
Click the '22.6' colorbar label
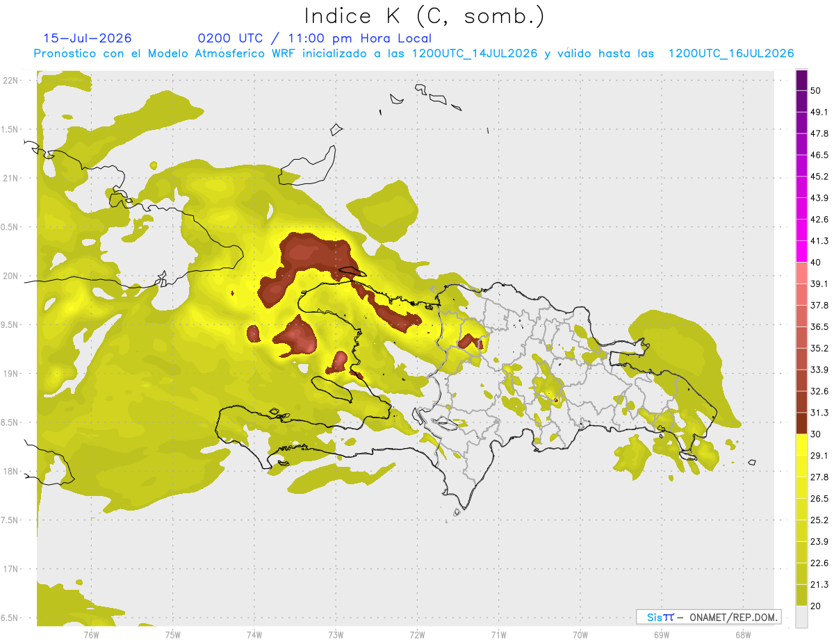[819, 563]
